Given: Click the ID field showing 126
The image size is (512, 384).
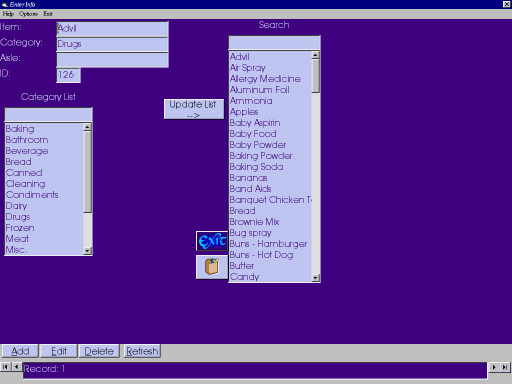Looking at the screenshot, I should tap(68, 75).
